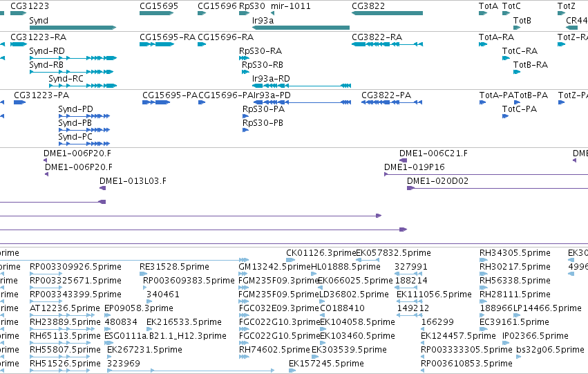Image resolution: width=588 pixels, height=374 pixels.
Task: Click the TotB gene label
Action: [x=522, y=20]
